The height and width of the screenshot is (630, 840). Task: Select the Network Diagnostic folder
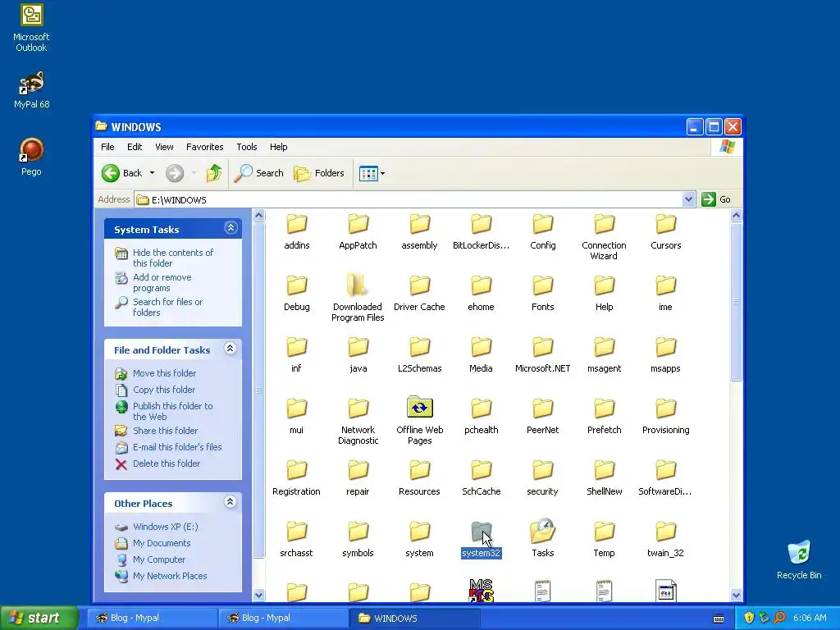(x=358, y=422)
